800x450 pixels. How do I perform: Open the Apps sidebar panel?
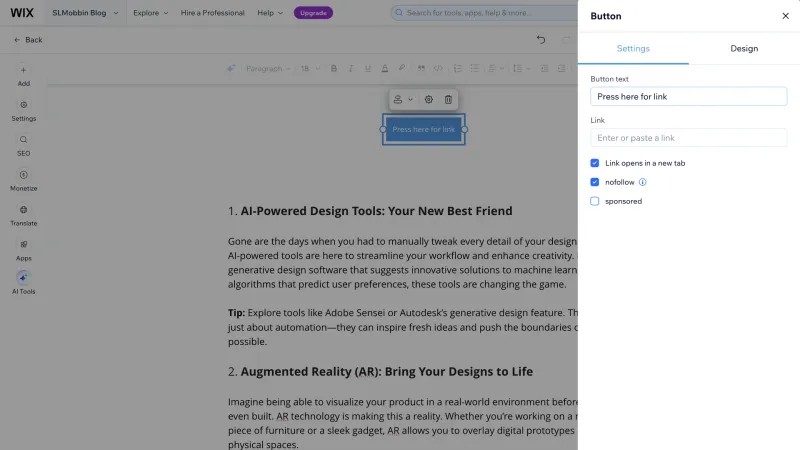(23, 251)
